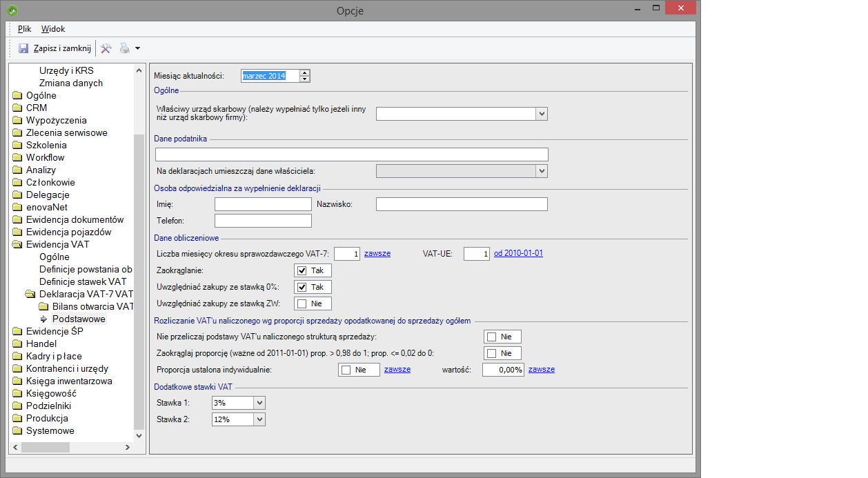Open the Właściwy urząd skarbowy dropdown

542,114
